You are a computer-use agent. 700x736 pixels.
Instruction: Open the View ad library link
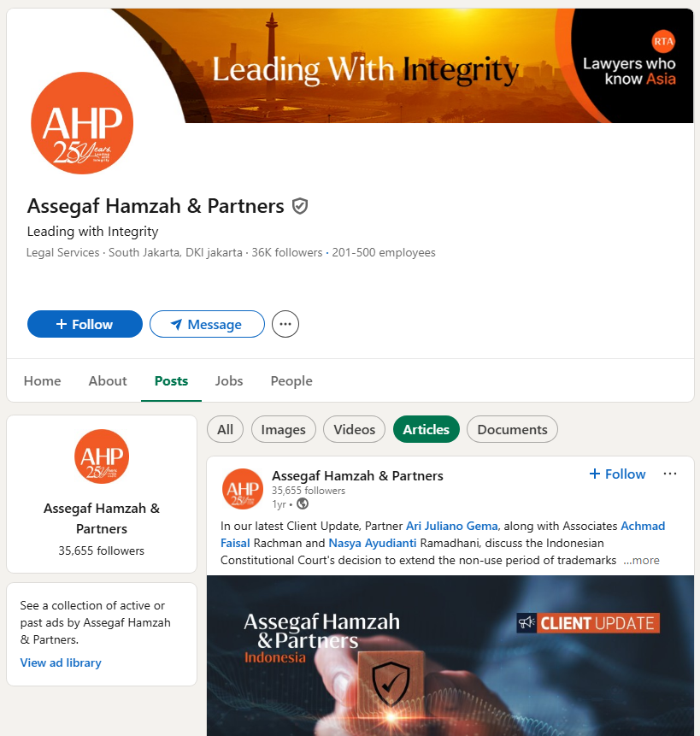(61, 662)
